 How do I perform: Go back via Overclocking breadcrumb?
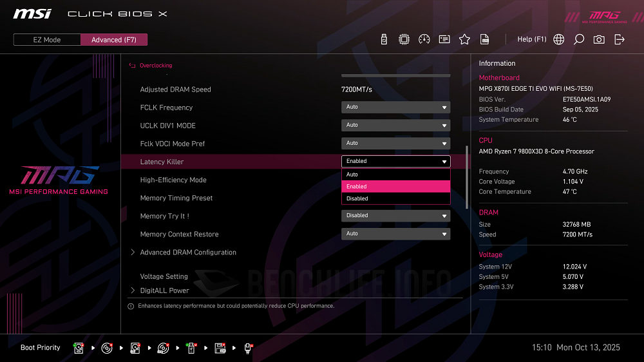tap(155, 66)
